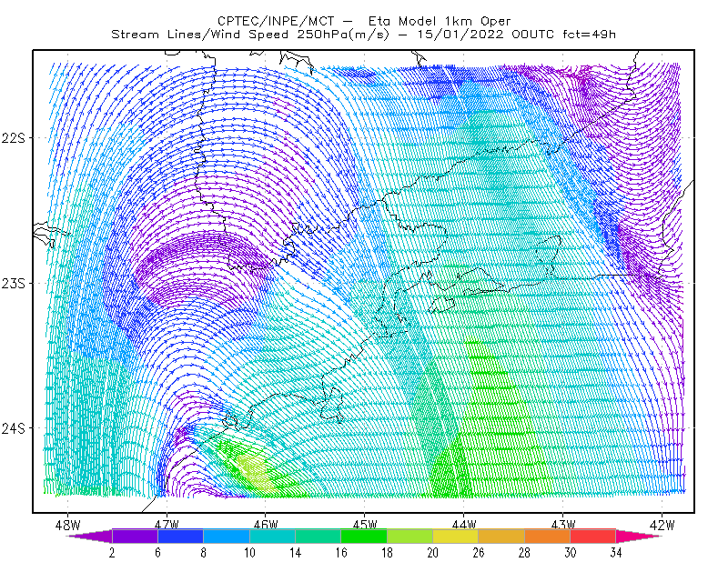Click the 45W longitude label
This screenshot has height=562, width=728.
pos(365,525)
